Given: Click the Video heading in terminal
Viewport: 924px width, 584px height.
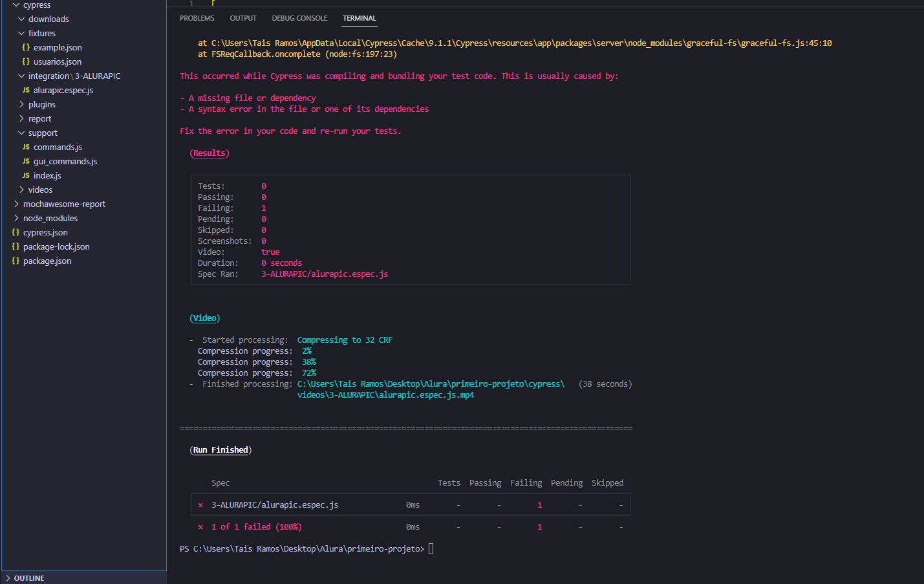Looking at the screenshot, I should pyautogui.click(x=205, y=318).
